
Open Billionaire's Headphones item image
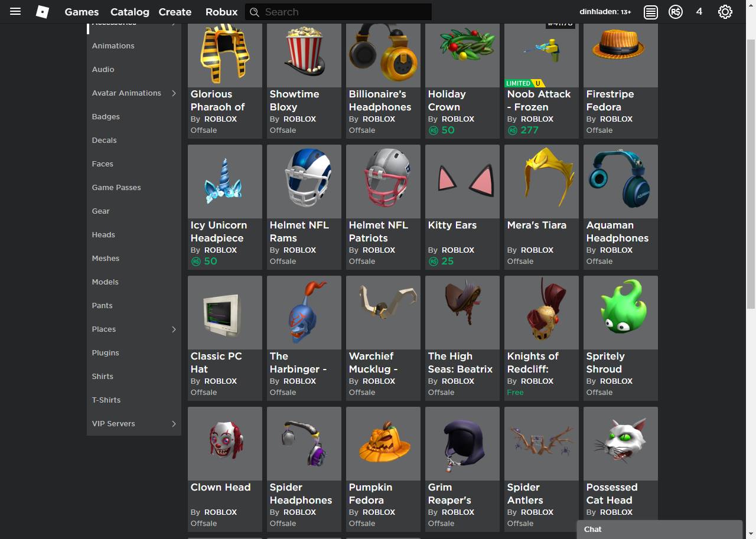[x=383, y=55]
